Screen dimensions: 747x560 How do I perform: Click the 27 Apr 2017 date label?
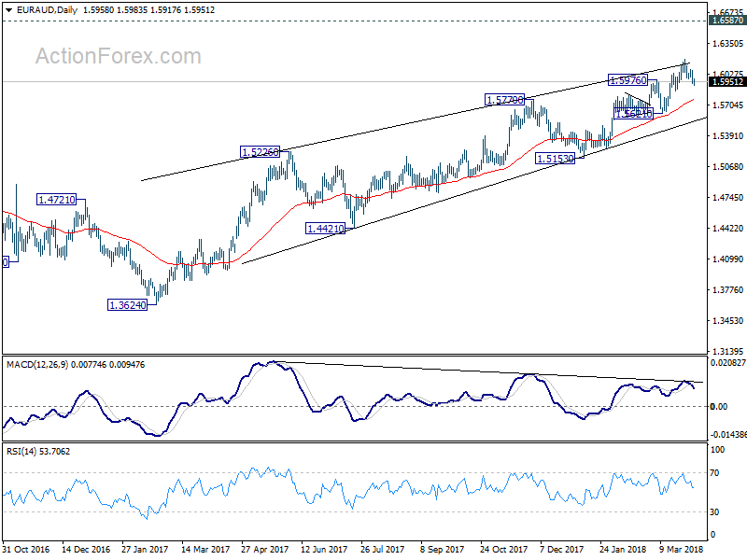click(x=265, y=549)
